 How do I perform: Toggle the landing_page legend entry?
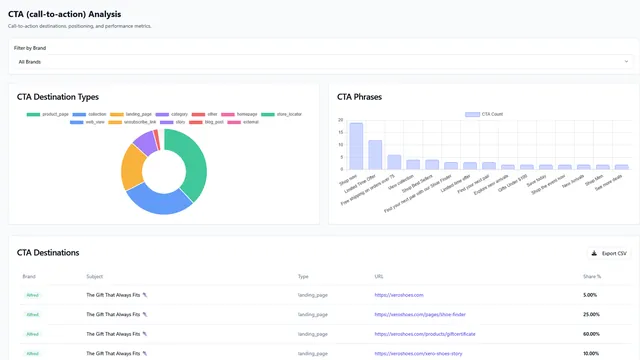[131, 114]
